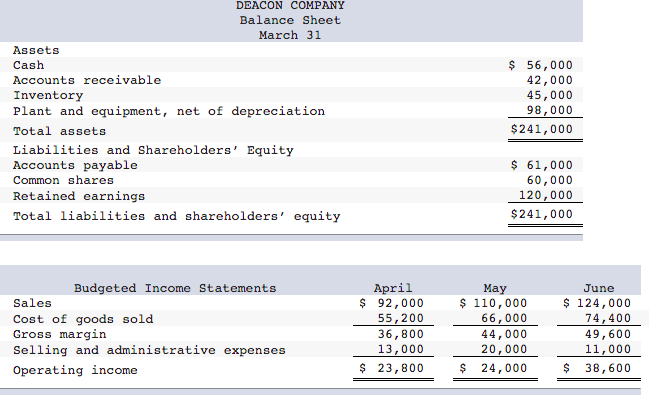Select April cost of goods 55,200

tap(401, 318)
